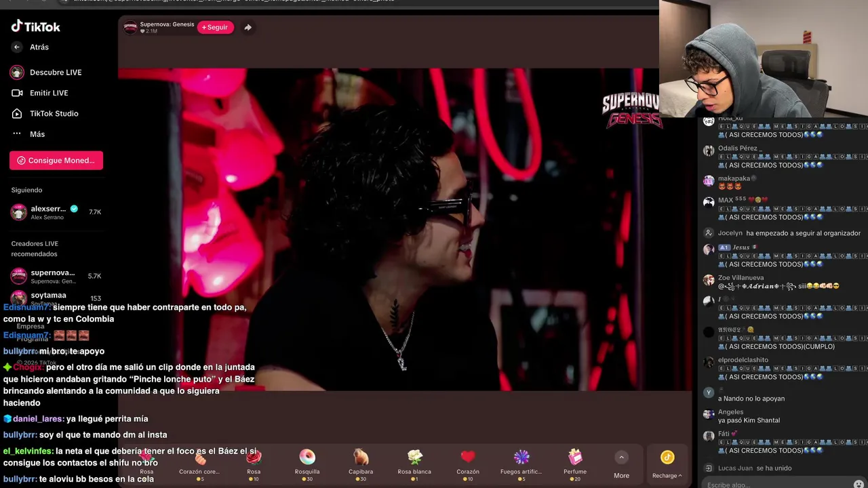Click the Supernova: Genesis host avatar
868x488 pixels.
(130, 27)
